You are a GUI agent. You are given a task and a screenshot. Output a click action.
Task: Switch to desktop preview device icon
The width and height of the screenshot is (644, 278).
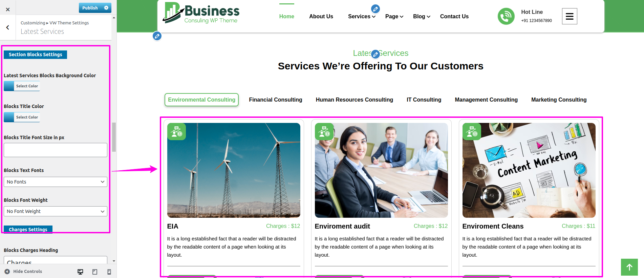point(80,272)
